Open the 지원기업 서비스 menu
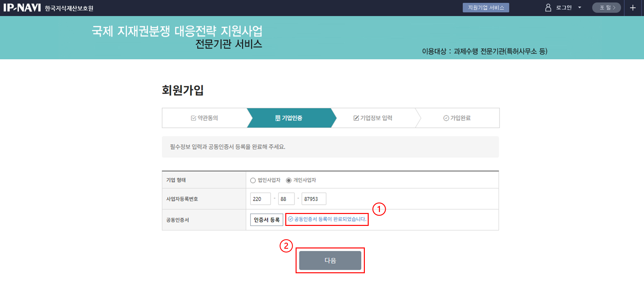 (486, 8)
